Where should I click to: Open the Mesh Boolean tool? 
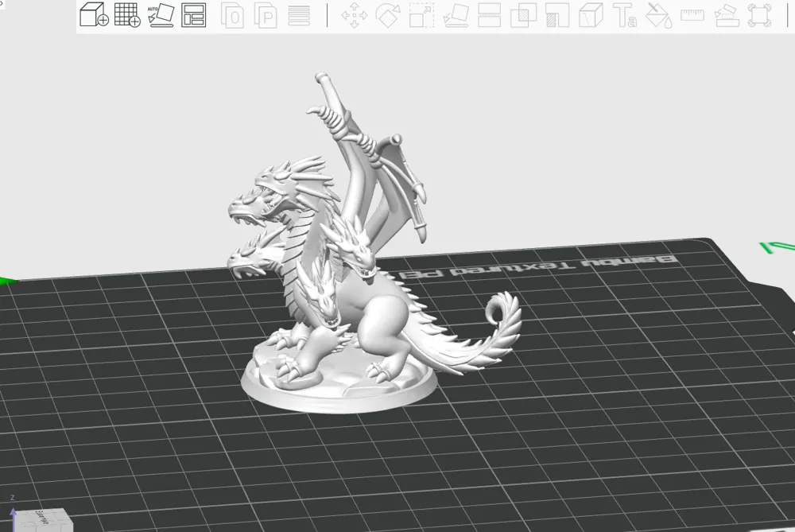tap(523, 15)
